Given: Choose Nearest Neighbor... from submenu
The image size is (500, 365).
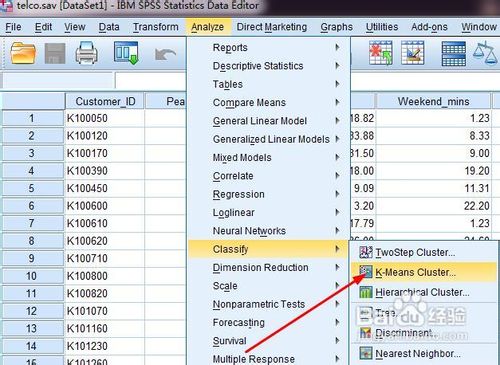Looking at the screenshot, I should coord(424,353).
